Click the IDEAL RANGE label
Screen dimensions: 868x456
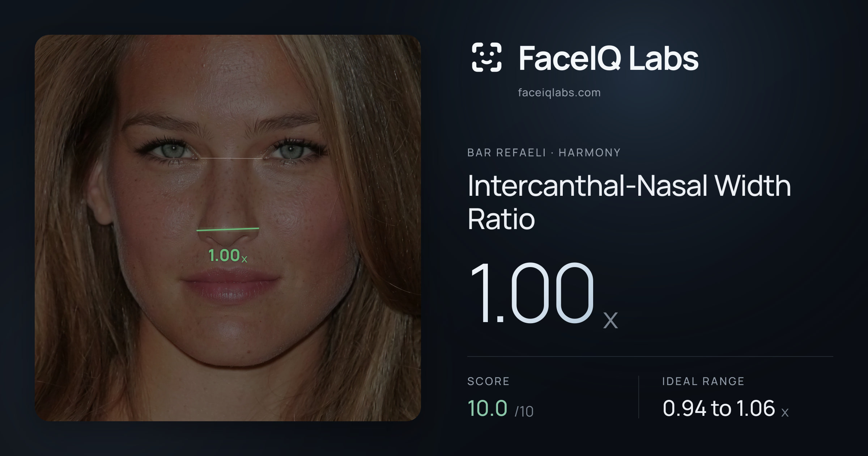703,381
